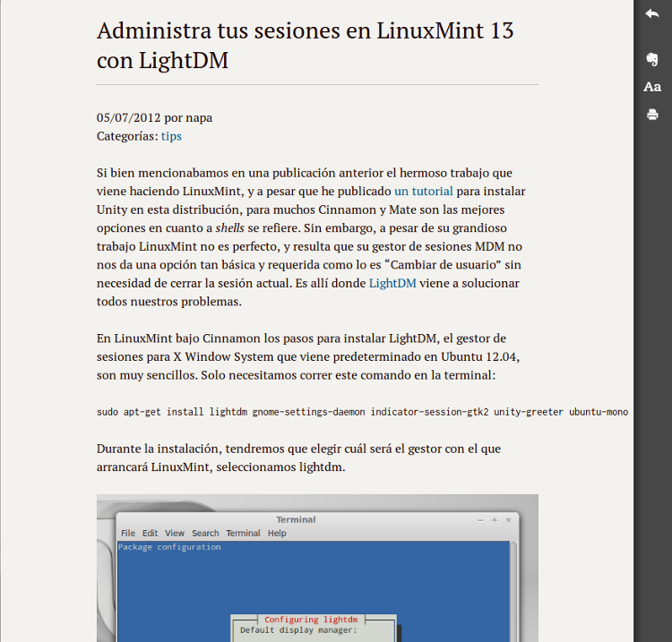672x642 pixels.
Task: Click the '05/07/2012 por napa' byline
Action: pyautogui.click(x=154, y=117)
